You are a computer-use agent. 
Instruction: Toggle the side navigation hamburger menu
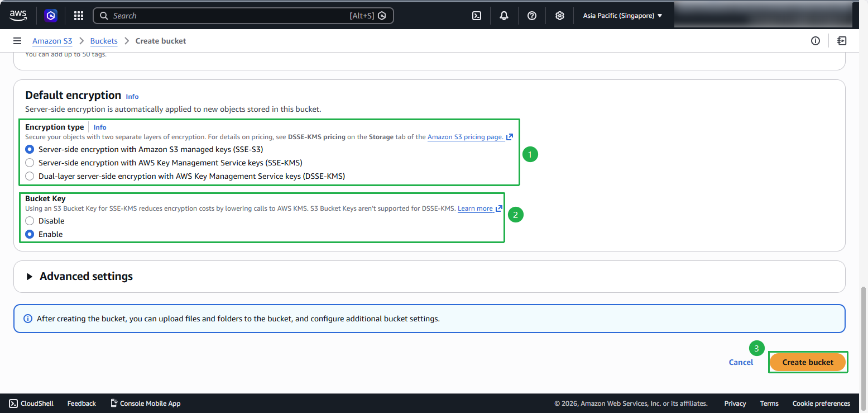[17, 41]
